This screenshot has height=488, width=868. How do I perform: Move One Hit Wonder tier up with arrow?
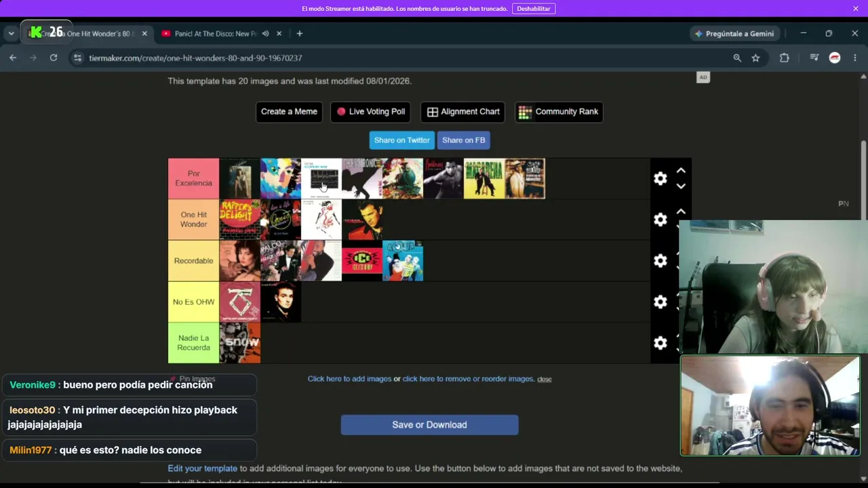681,212
